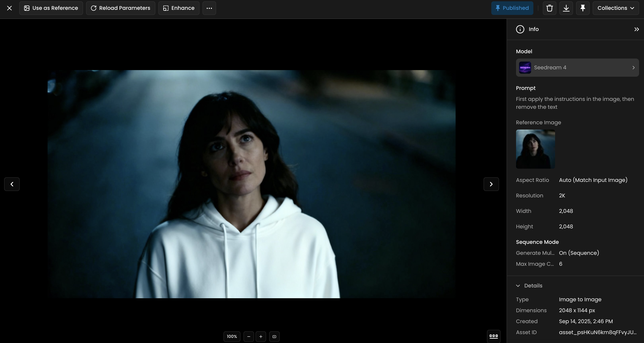The height and width of the screenshot is (343, 644).
Task: Collapse the Info panel with double chevron
Action: pyautogui.click(x=636, y=29)
